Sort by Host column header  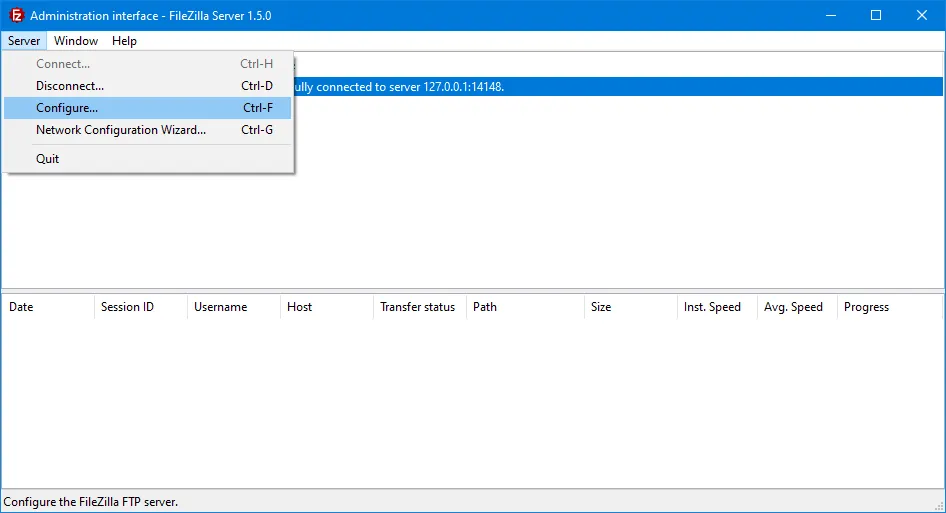(326, 307)
